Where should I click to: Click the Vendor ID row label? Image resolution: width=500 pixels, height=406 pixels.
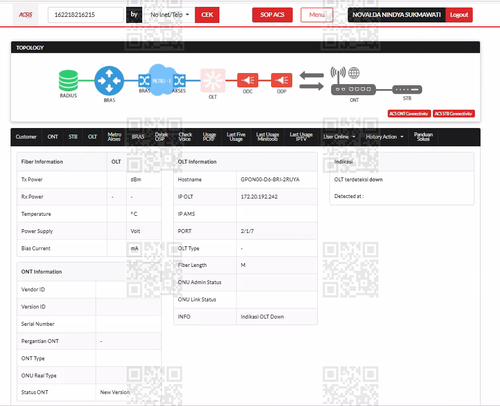pyautogui.click(x=33, y=289)
